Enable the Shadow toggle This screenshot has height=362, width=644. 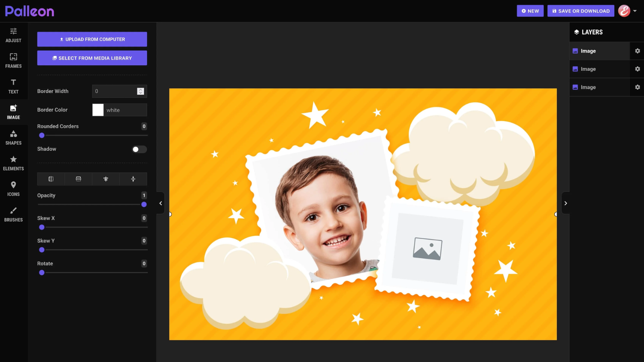pos(139,149)
